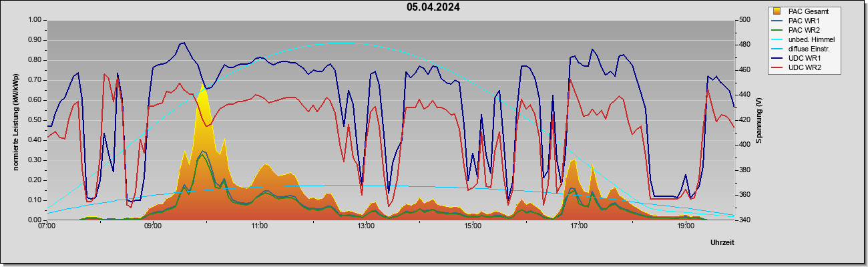The height and width of the screenshot is (267, 868).
Task: Select the UDC WR1 legend entry
Action: 797,58
